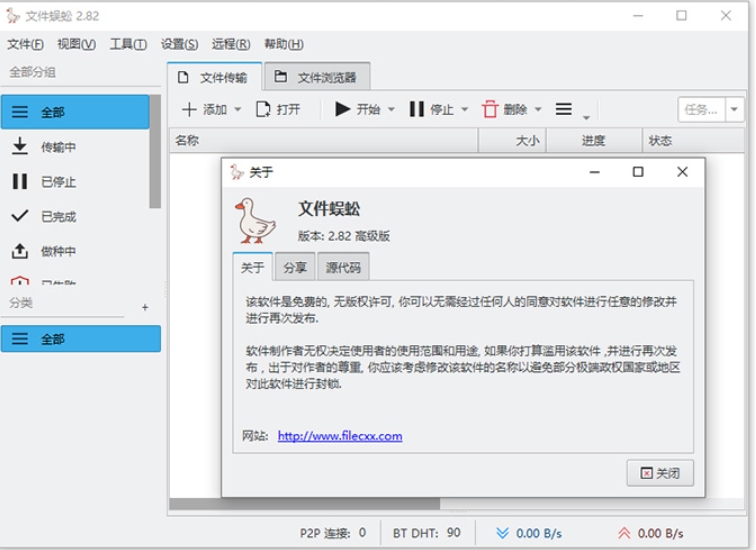Expand the dropdown arrow next to 删除
The height and width of the screenshot is (550, 756).
click(538, 110)
